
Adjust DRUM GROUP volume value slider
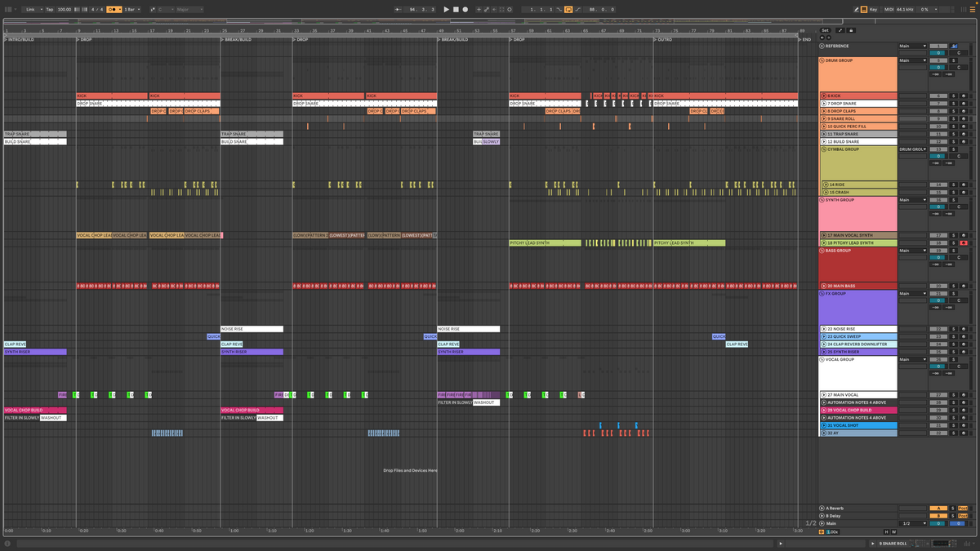tap(938, 67)
